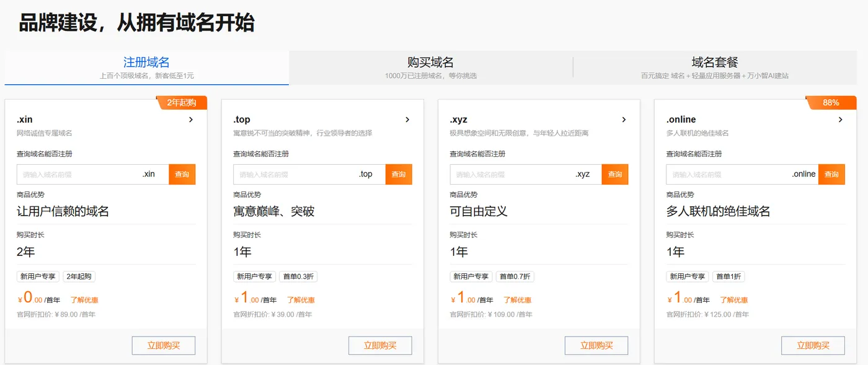Focus the .xin domain prefix input
Viewport: 868px width, 365px height.
(x=93, y=174)
